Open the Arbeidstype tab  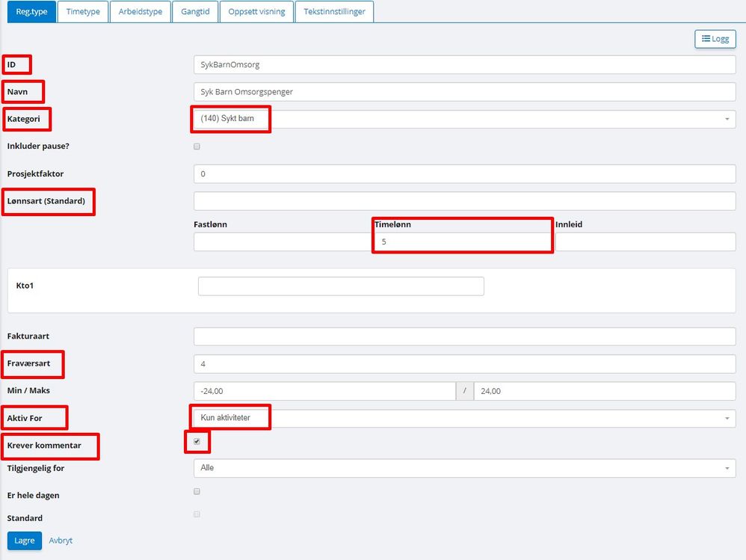141,11
